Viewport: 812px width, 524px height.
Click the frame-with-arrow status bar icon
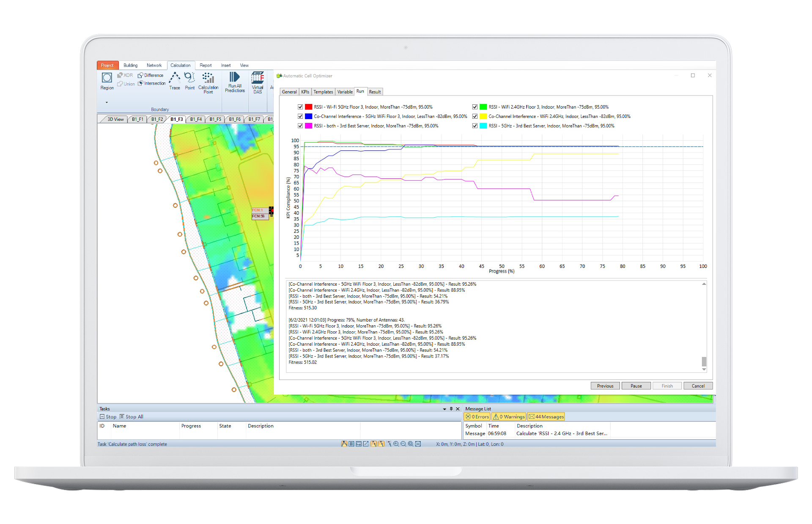(x=359, y=444)
